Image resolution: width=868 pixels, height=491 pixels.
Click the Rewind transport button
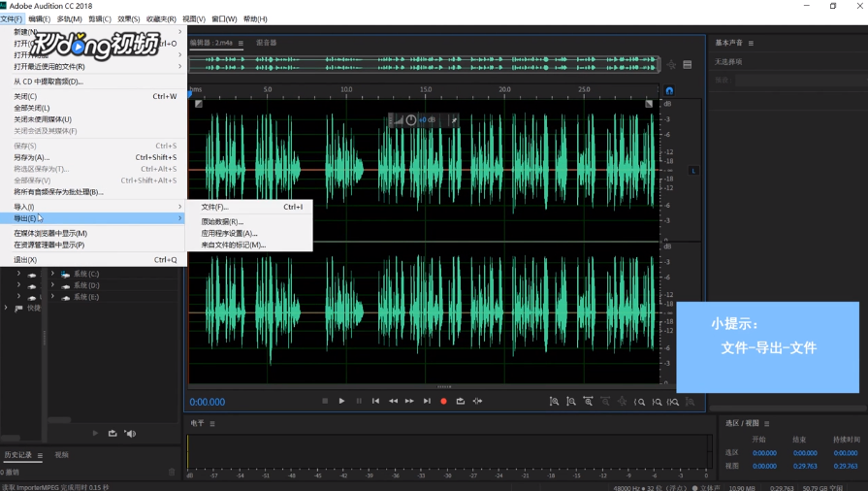click(x=393, y=401)
